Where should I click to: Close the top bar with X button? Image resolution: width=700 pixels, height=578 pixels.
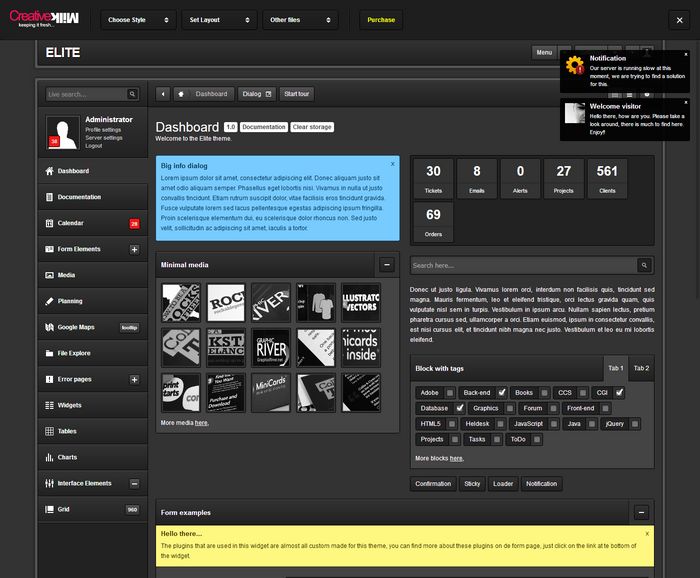[679, 20]
